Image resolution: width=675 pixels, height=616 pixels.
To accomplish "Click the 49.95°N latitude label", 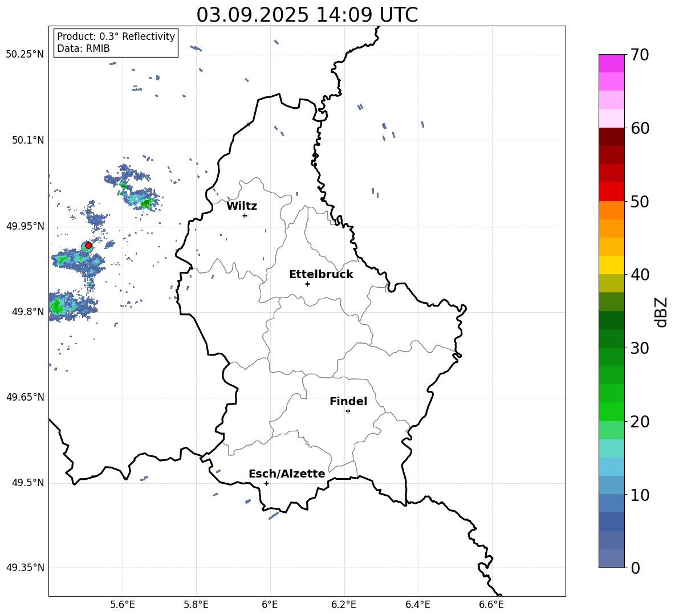I will click(25, 226).
